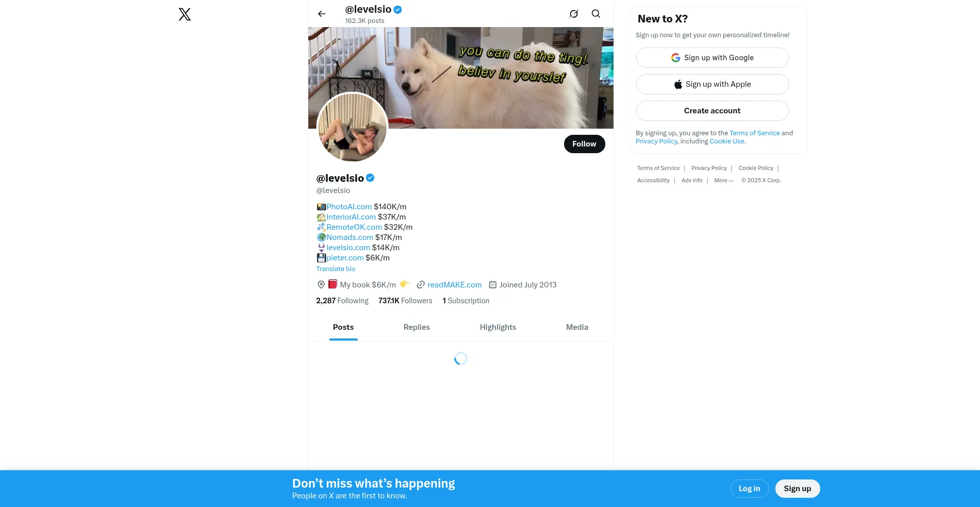Open the profile avatar photo
The height and width of the screenshot is (507, 980).
[x=352, y=128]
